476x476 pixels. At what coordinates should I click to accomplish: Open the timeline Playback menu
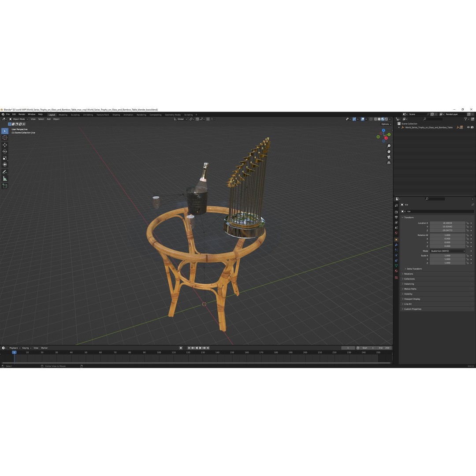[14, 348]
